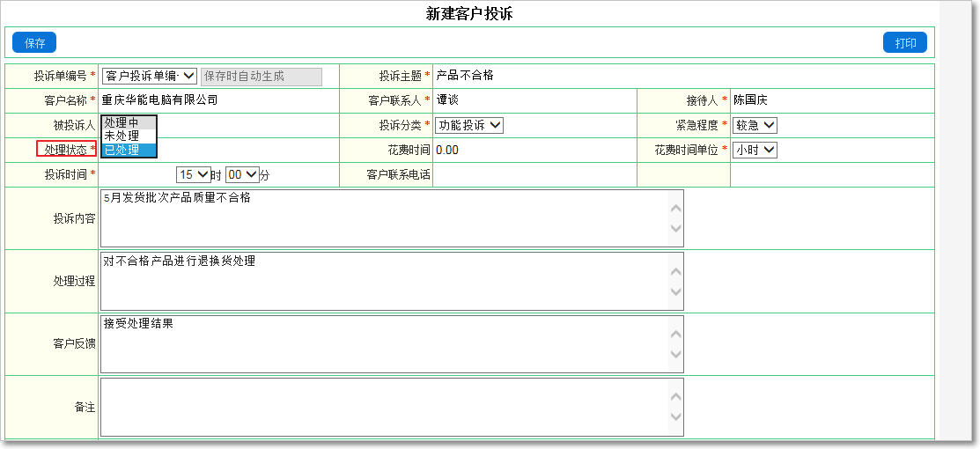
Task: Click the 客户联系电话 input field
Action: coord(533,174)
